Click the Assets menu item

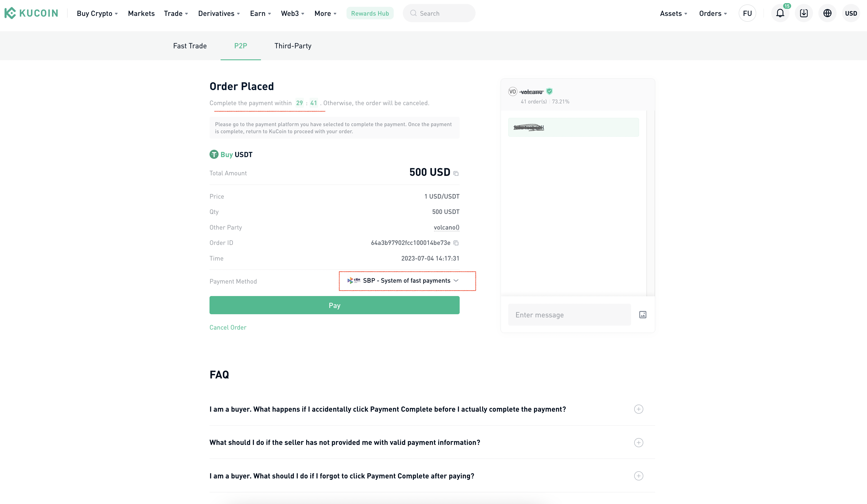click(x=670, y=13)
